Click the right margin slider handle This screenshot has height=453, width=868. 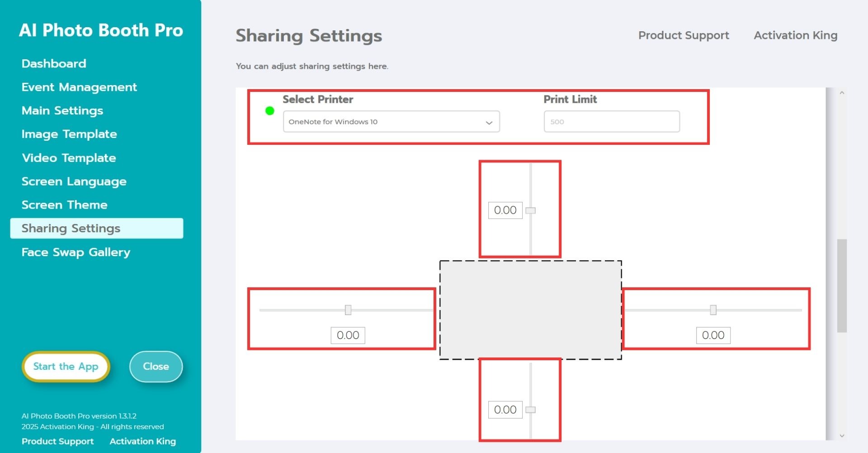click(713, 310)
